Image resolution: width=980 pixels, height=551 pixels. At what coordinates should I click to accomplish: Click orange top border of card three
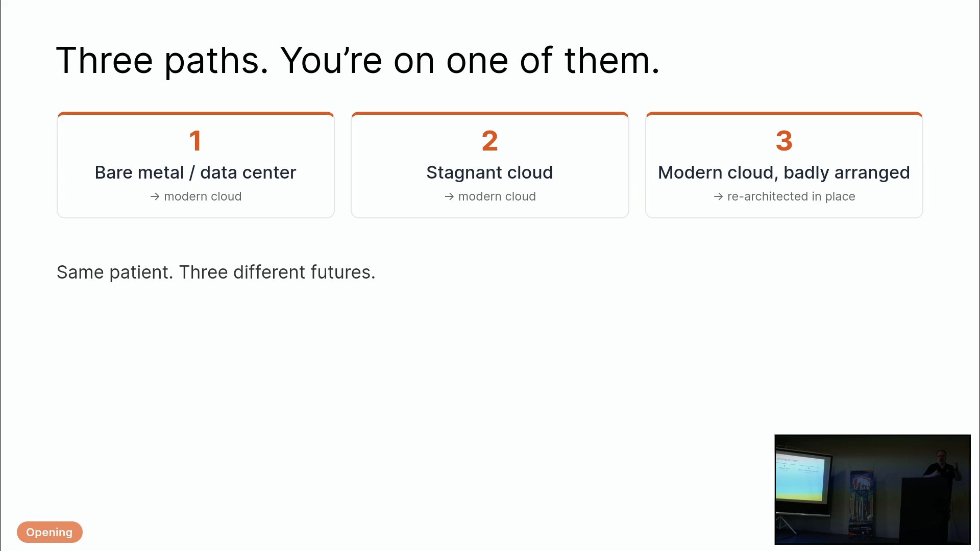(784, 113)
